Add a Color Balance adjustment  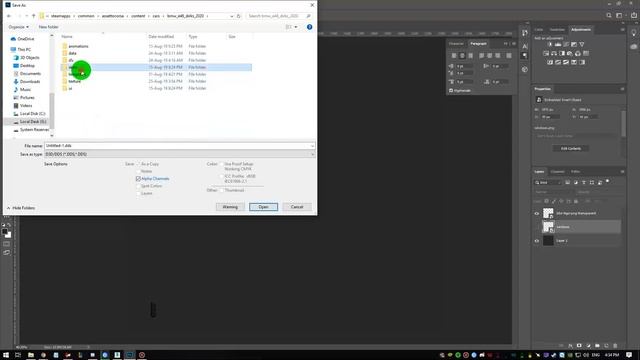[554, 53]
